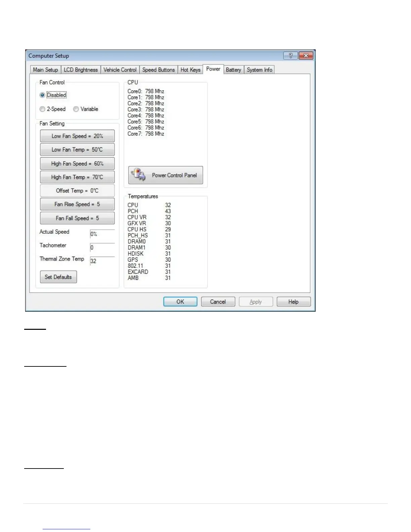Click the AMB temperature row
411x532 pixels.
[149, 278]
